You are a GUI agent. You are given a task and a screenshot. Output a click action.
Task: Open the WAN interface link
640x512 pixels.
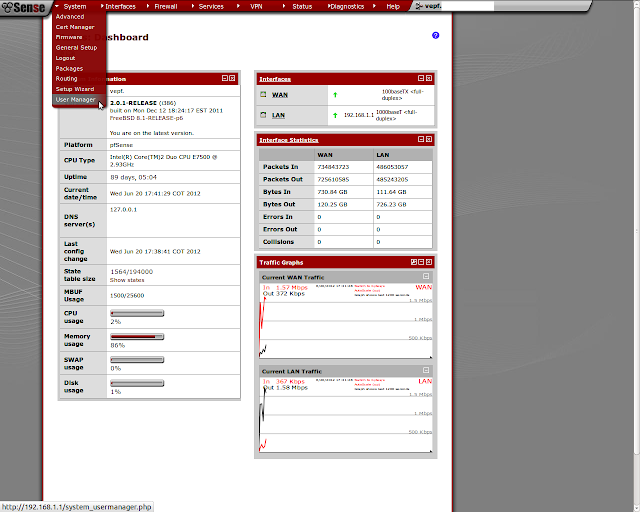[x=280, y=95]
